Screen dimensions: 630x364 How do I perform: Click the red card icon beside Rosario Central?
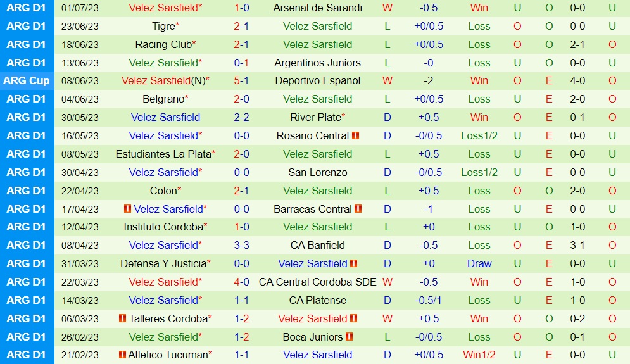(356, 135)
